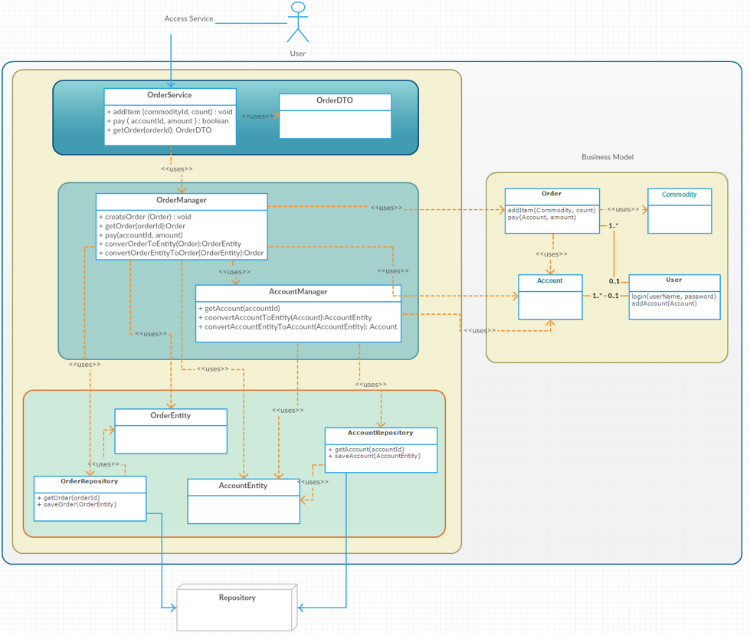Select the Access Service label
The image size is (750, 635).
[189, 19]
